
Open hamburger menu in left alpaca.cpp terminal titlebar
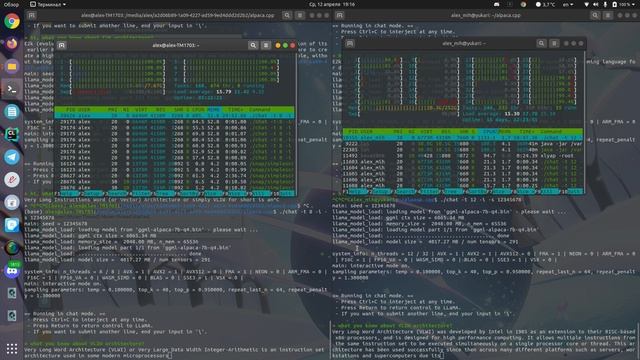300,15
